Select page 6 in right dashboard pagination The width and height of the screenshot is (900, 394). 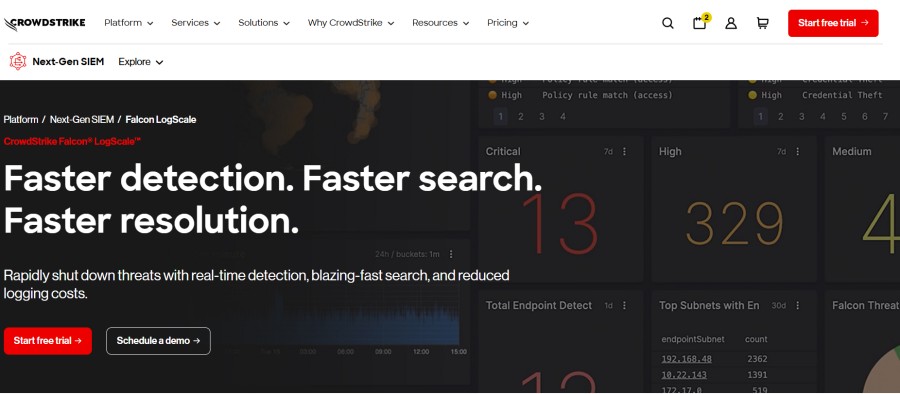click(x=864, y=117)
